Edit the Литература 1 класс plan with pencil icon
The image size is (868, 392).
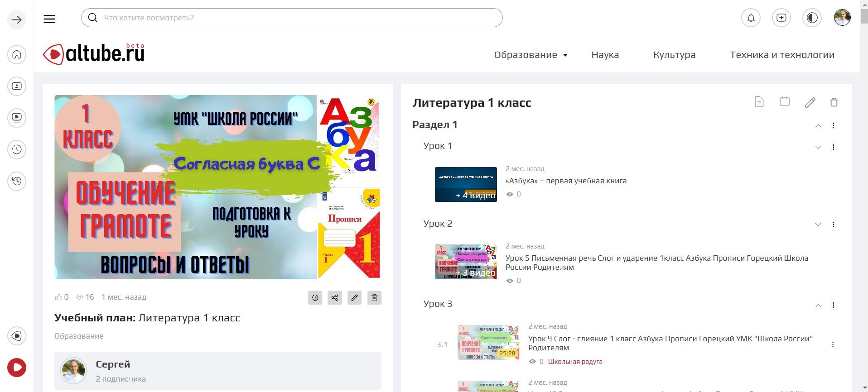point(810,102)
